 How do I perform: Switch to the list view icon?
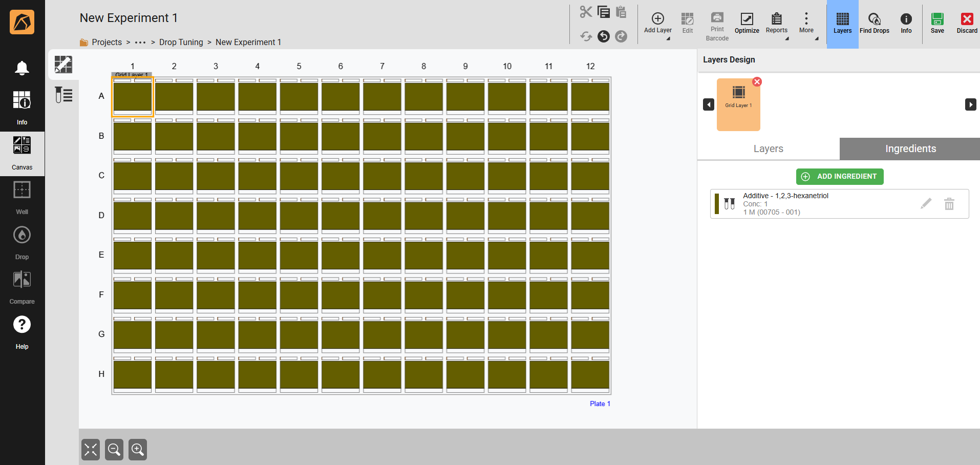63,95
